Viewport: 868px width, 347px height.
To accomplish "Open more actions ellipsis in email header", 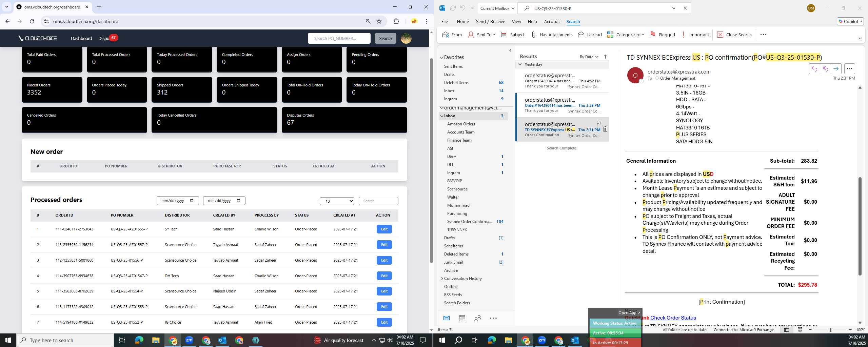I will pos(849,69).
